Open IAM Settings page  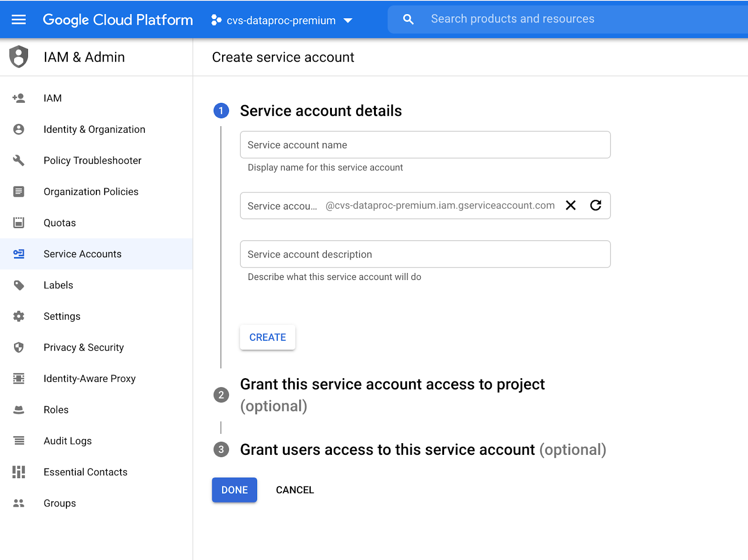point(96,316)
